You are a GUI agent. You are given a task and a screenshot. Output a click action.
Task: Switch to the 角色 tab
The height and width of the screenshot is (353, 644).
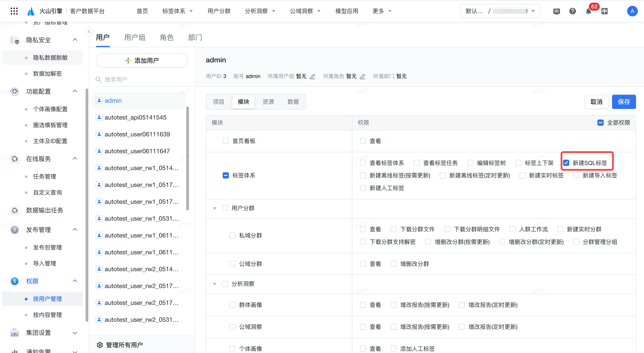167,37
